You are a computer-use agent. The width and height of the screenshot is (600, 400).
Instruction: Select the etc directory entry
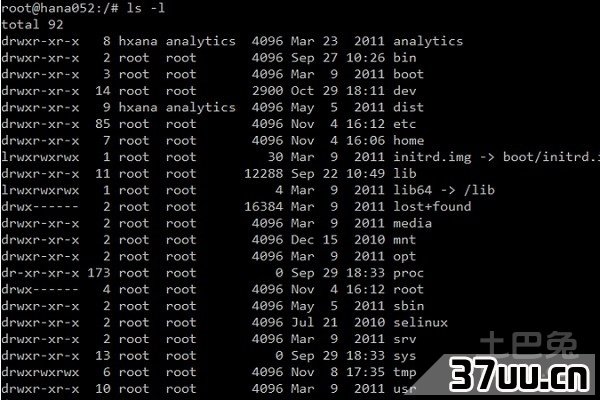(404, 124)
